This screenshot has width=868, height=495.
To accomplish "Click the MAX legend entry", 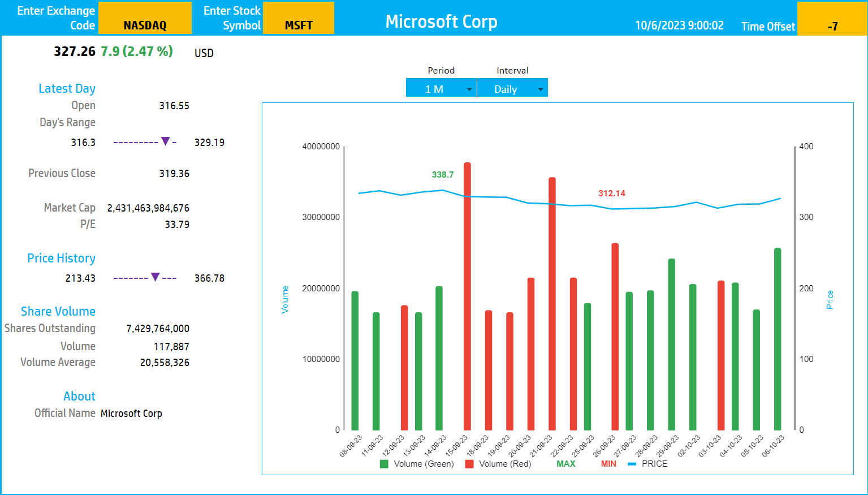I will click(x=566, y=464).
